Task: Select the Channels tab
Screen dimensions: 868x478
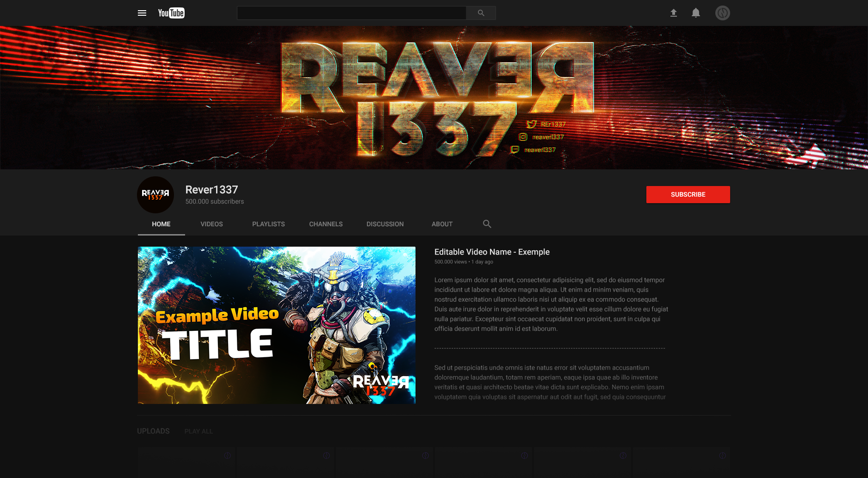Action: 326,224
